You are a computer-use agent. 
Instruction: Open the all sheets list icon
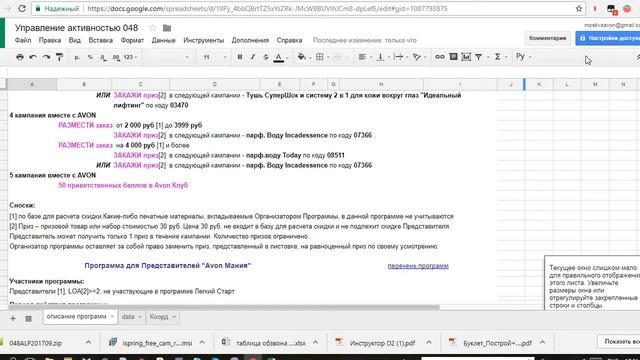pos(28,318)
